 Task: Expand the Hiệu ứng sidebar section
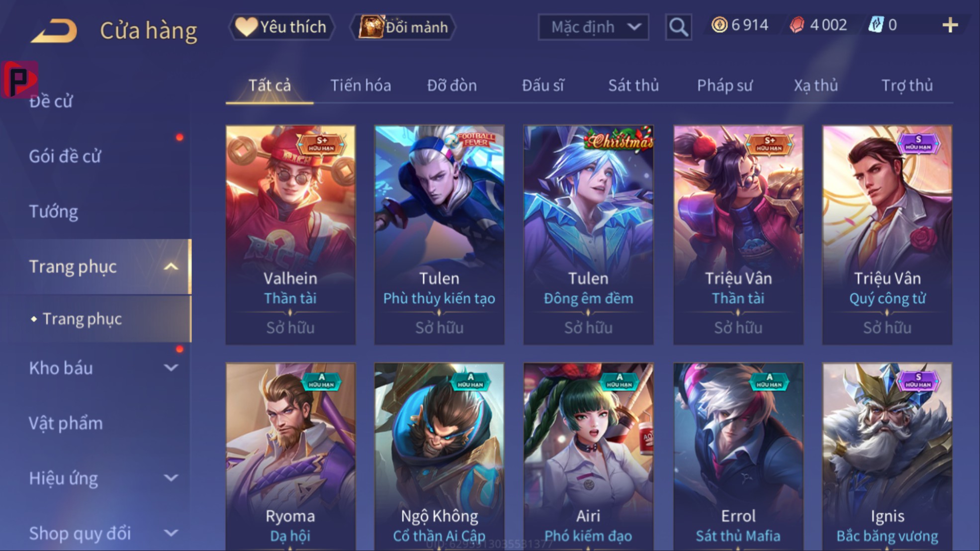pos(171,478)
